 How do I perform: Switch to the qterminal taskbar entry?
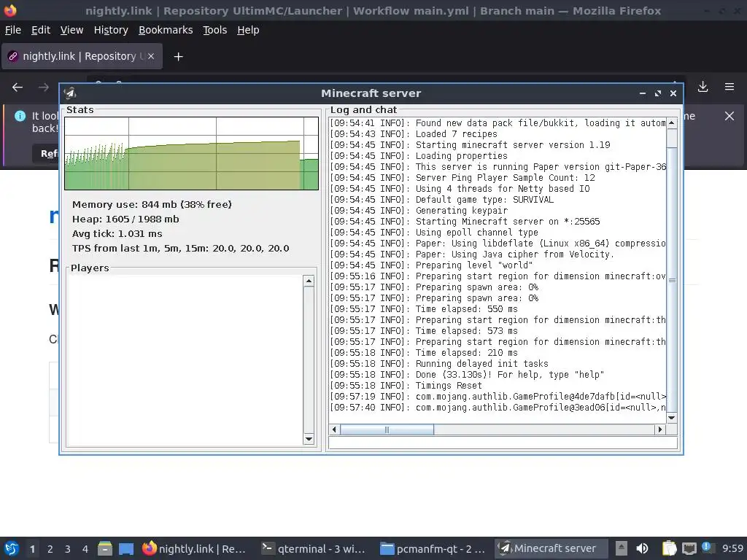[314, 548]
